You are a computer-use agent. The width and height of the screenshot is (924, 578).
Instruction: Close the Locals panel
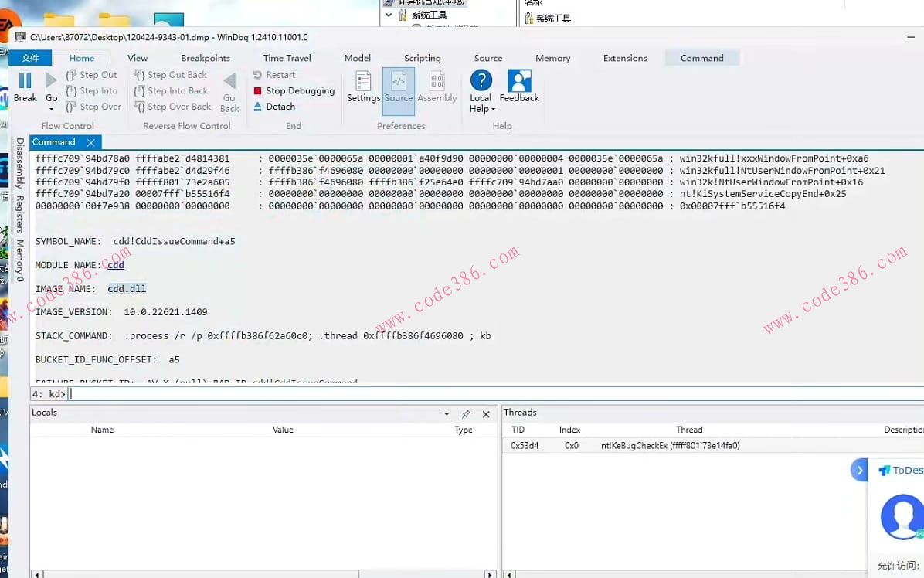pyautogui.click(x=486, y=414)
